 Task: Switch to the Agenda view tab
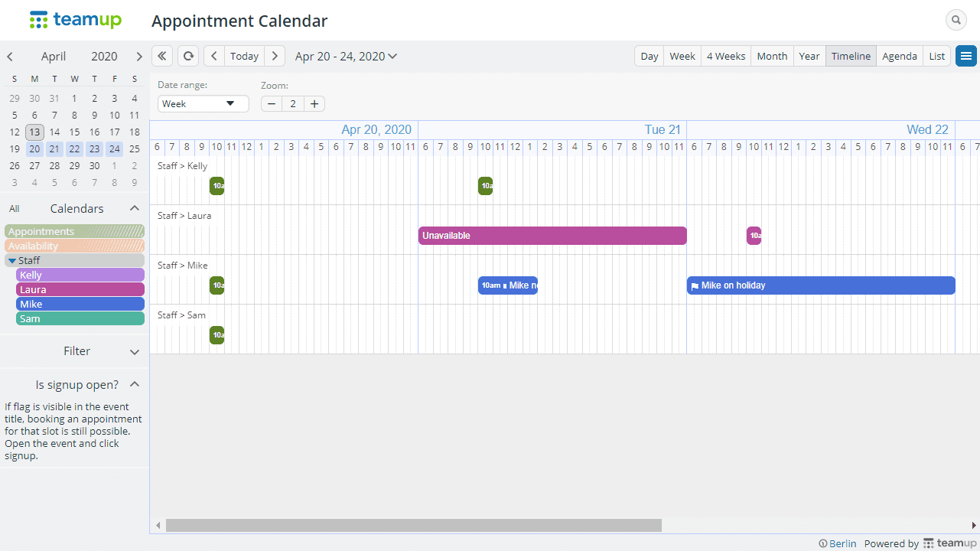tap(899, 56)
